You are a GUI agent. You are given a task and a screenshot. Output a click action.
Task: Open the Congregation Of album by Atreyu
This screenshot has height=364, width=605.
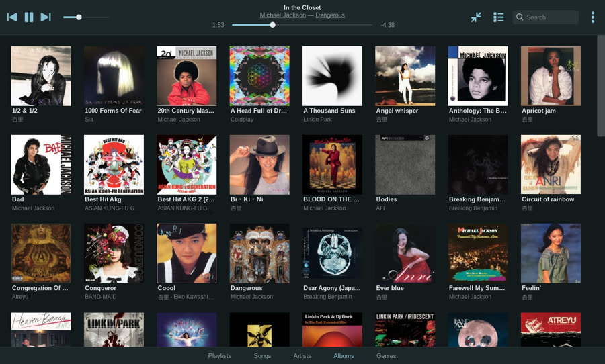(41, 253)
